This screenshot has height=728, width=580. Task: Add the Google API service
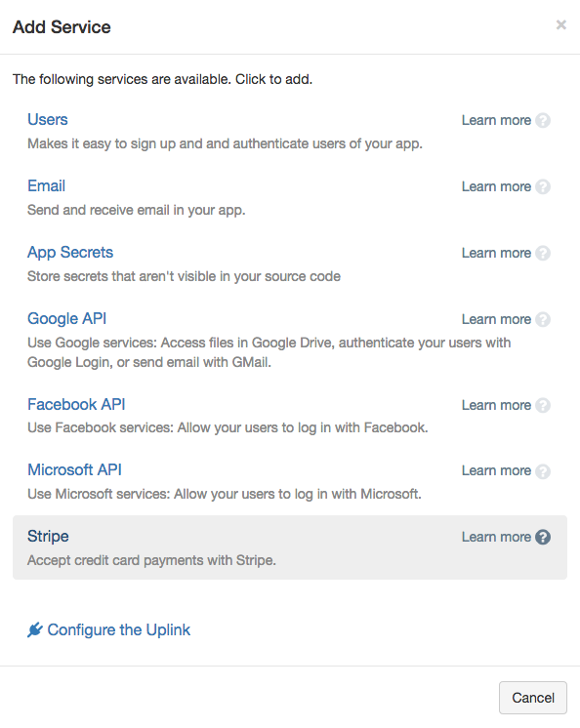[x=66, y=318]
